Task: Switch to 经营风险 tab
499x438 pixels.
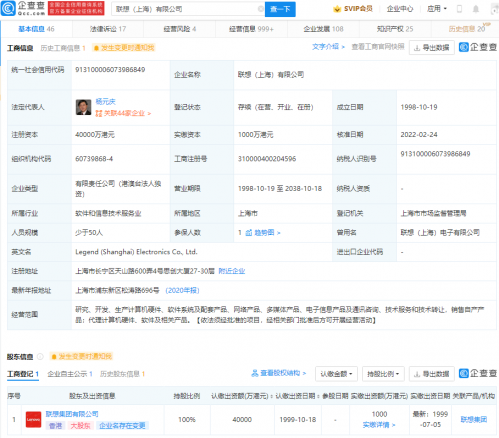Action: tap(180, 29)
